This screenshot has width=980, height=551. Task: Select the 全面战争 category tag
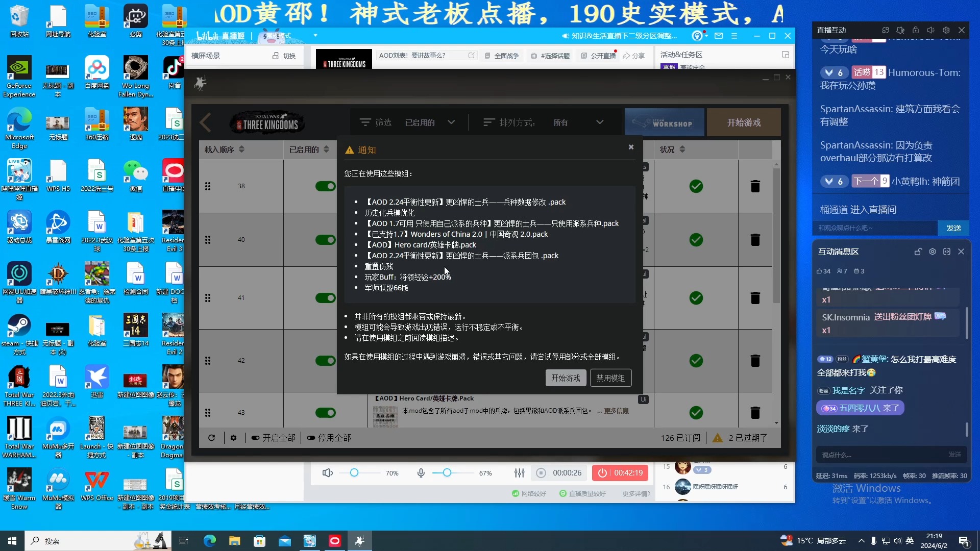coord(502,56)
